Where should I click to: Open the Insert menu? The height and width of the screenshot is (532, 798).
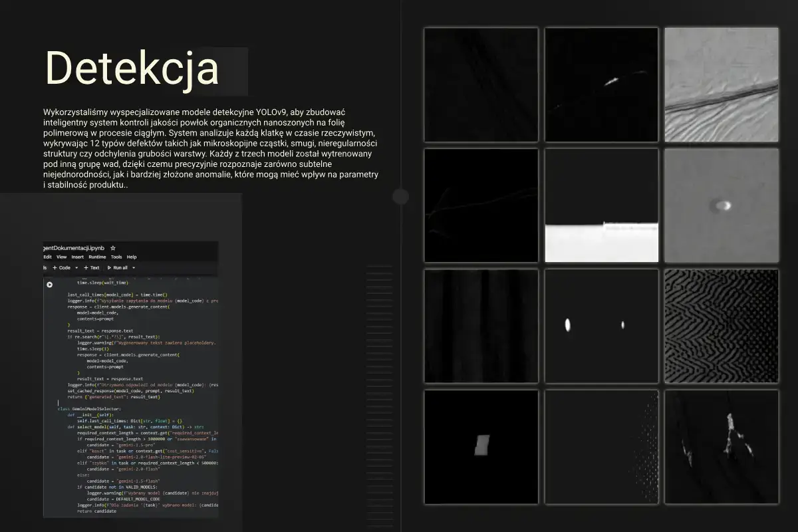click(x=78, y=257)
